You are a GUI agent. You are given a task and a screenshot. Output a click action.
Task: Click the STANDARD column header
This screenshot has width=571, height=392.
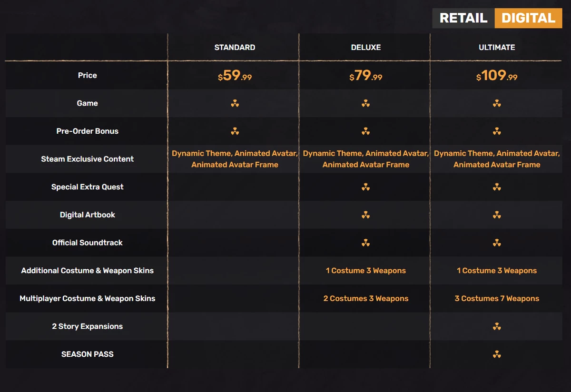pyautogui.click(x=235, y=48)
